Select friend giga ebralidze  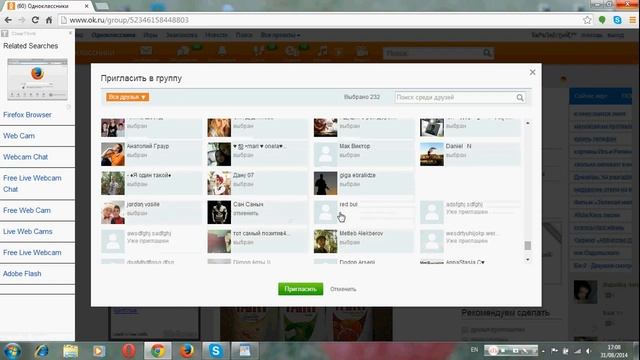point(364,183)
